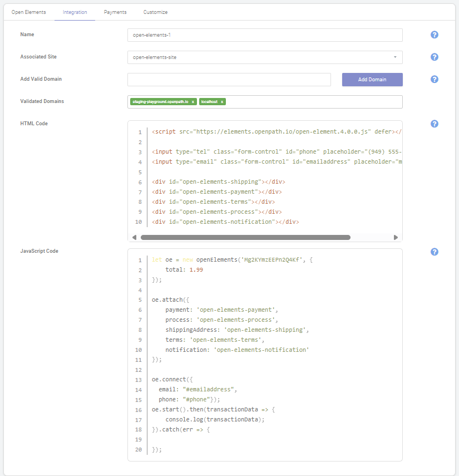459x476 pixels.
Task: Open help for JavaScript Code
Action: click(434, 252)
